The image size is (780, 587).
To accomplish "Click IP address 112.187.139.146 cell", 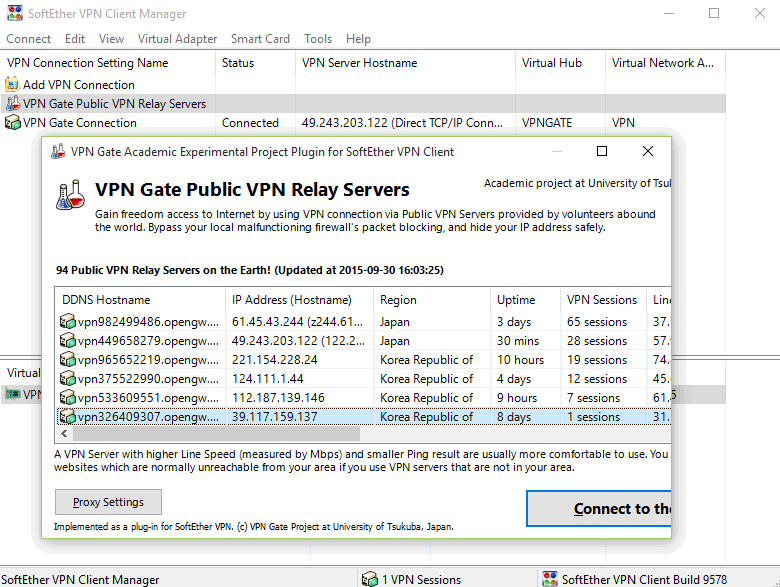I will [278, 398].
